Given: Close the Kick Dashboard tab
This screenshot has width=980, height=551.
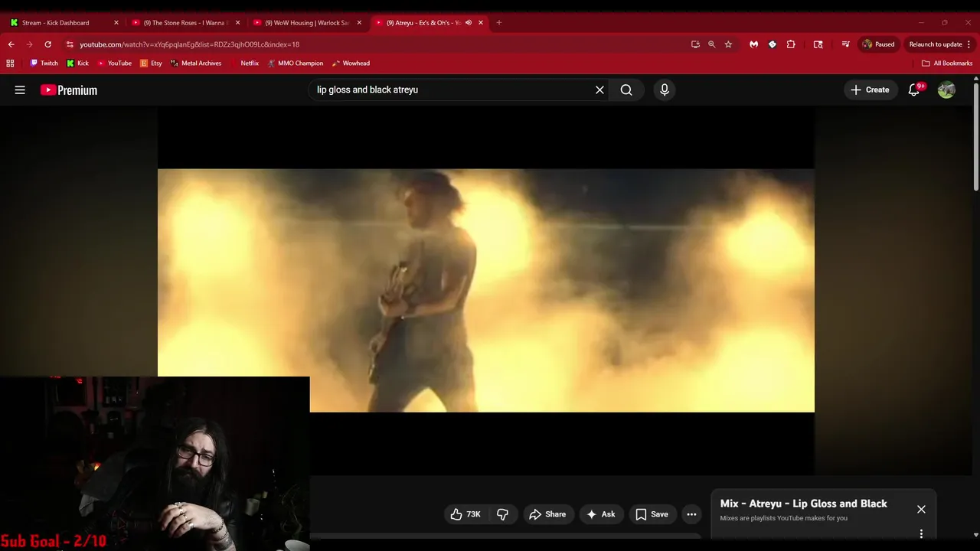Looking at the screenshot, I should tap(116, 23).
